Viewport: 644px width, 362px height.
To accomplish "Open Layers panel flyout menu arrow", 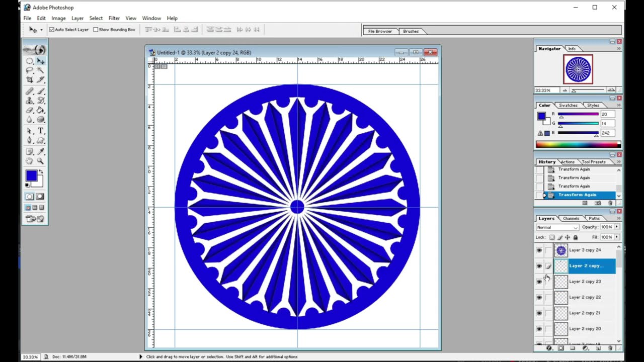I will click(618, 218).
